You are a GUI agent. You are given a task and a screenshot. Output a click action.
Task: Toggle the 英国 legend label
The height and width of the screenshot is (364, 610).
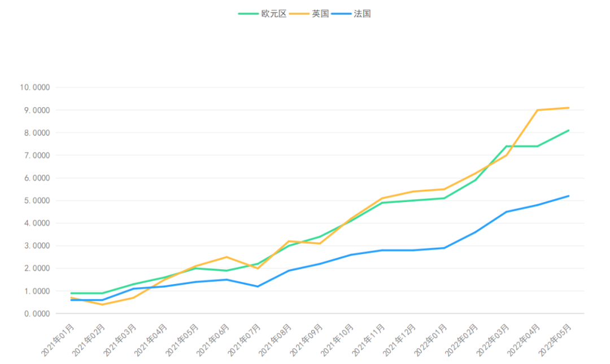[320, 14]
